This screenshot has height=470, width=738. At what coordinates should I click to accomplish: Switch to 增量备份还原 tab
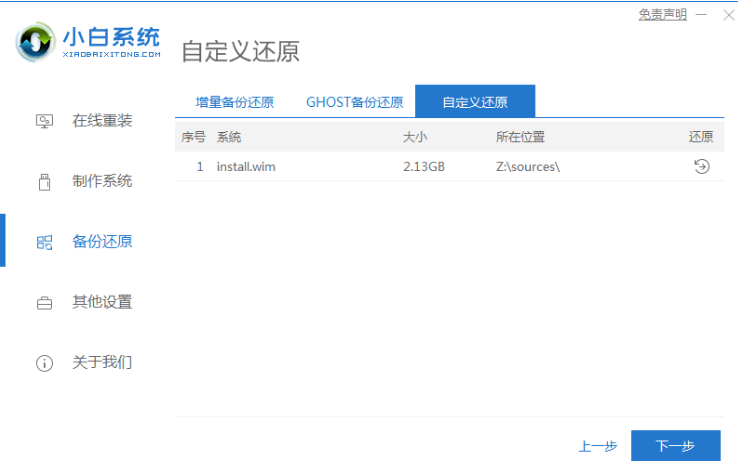(x=234, y=102)
